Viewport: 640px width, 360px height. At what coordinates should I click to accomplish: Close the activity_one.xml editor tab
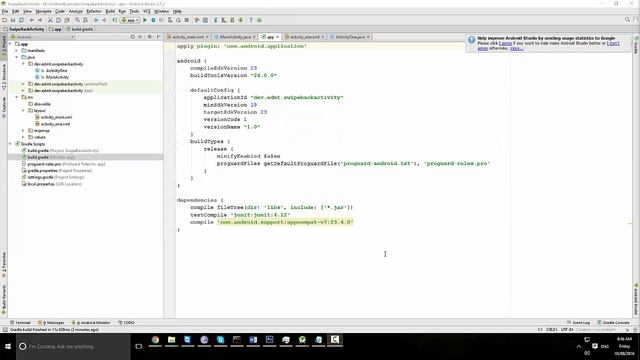[x=323, y=37]
